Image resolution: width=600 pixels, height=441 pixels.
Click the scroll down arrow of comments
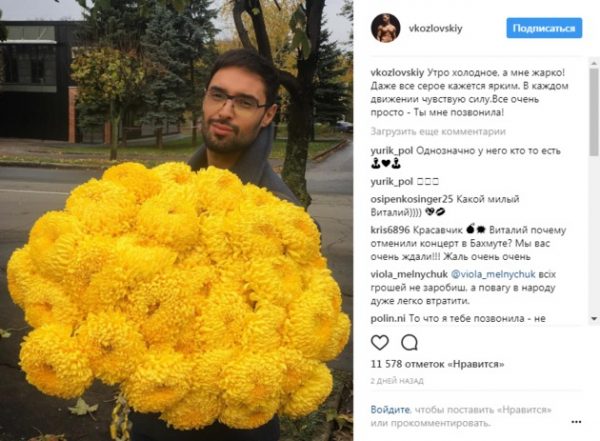coord(593,318)
